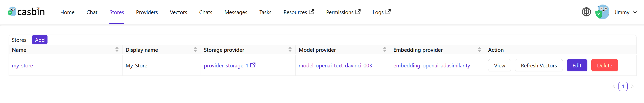The image size is (644, 103).
Task: Open the my_store name link
Action: [22, 66]
